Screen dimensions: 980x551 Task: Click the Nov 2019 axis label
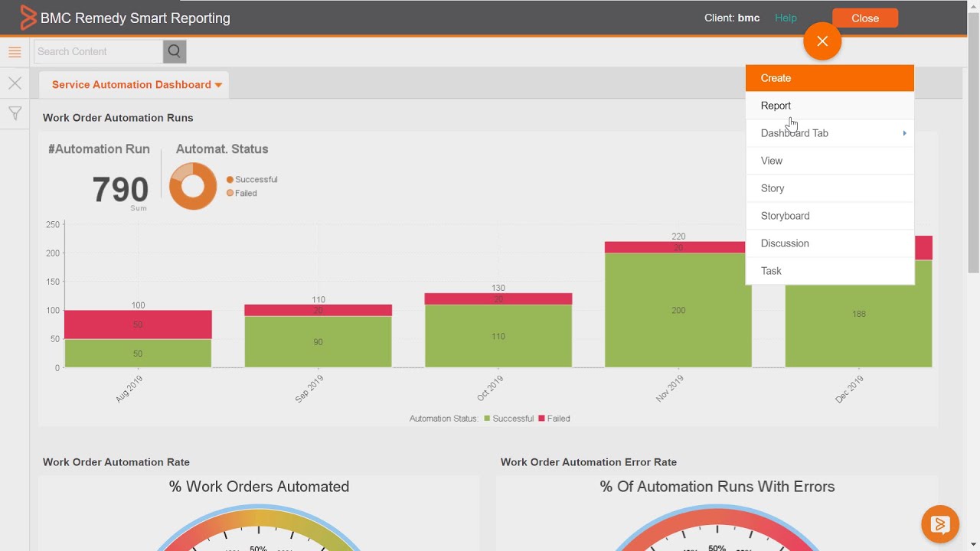(669, 389)
